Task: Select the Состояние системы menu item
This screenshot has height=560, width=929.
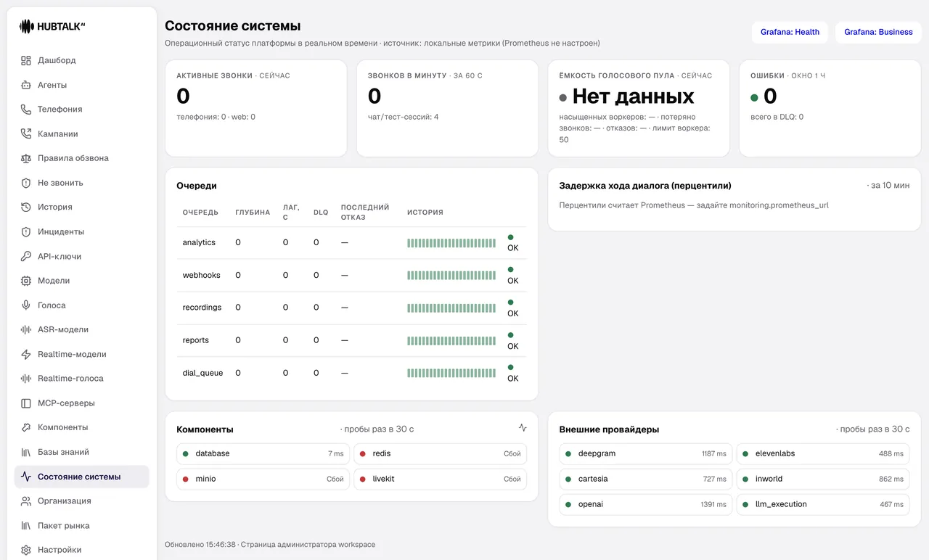Action: [81, 477]
